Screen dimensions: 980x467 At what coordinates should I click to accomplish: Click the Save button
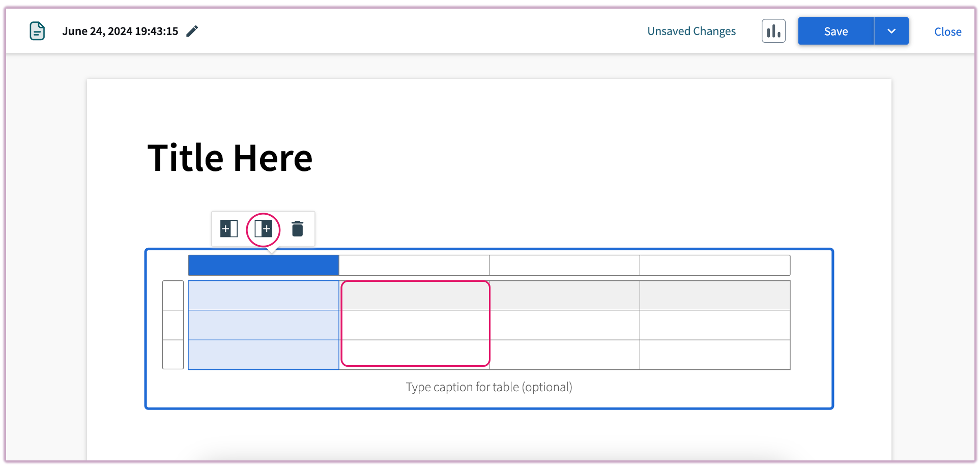(x=835, y=31)
